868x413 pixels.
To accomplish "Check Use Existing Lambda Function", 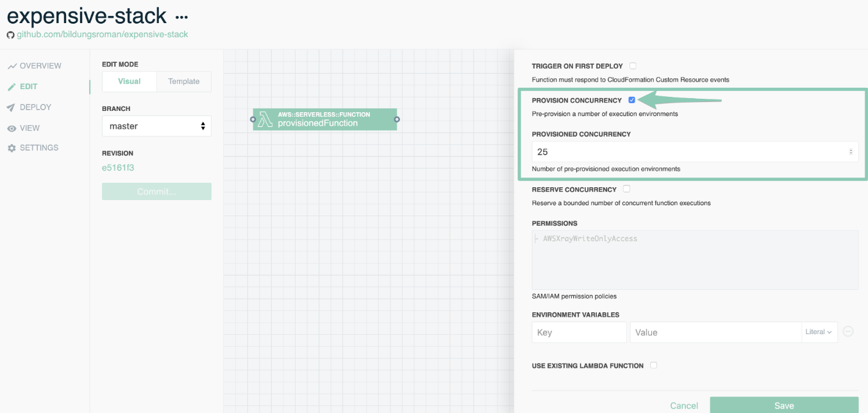I will click(x=653, y=366).
